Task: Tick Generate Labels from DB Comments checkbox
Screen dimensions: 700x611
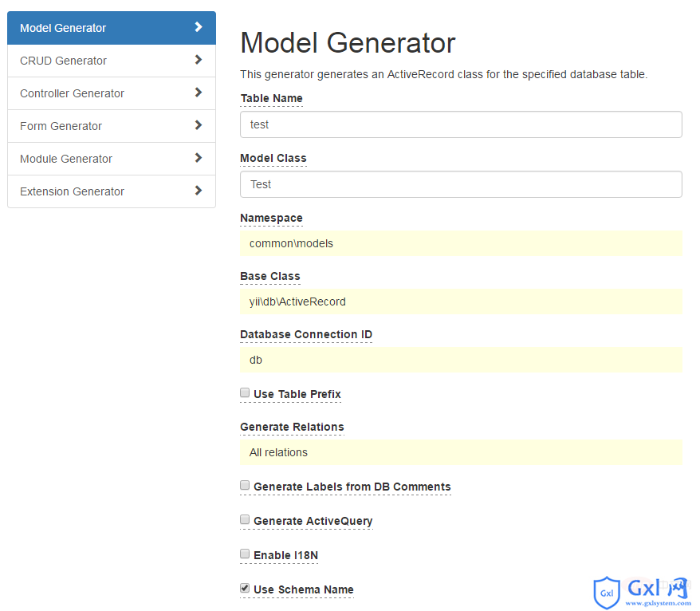Action: (245, 485)
